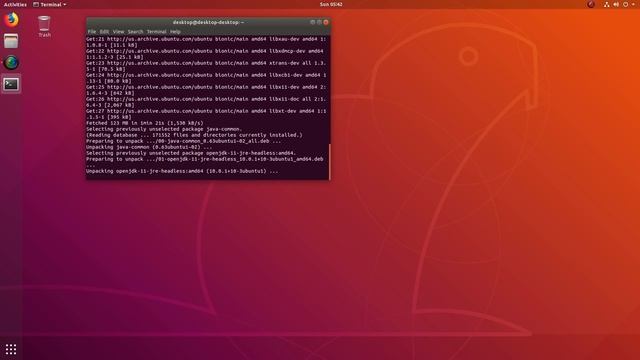This screenshot has height=360, width=640.
Task: Select the Terminal icon in the dock
Action: [11, 84]
